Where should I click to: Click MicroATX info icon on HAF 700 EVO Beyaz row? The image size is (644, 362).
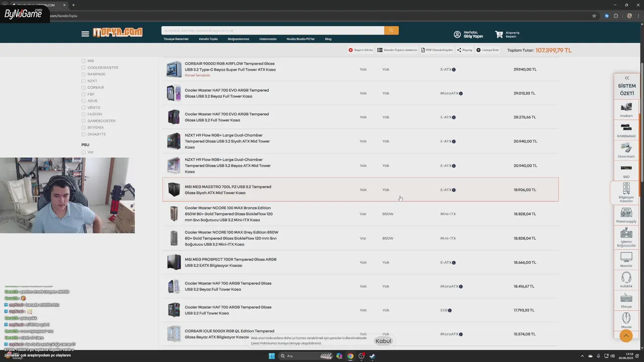tap(461, 94)
